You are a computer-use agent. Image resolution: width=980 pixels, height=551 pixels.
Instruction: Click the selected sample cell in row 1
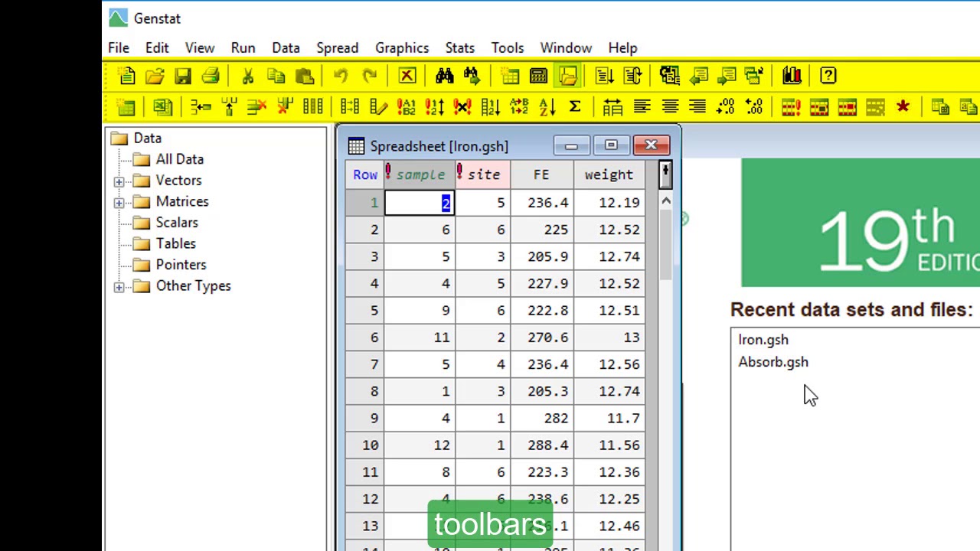pos(420,203)
